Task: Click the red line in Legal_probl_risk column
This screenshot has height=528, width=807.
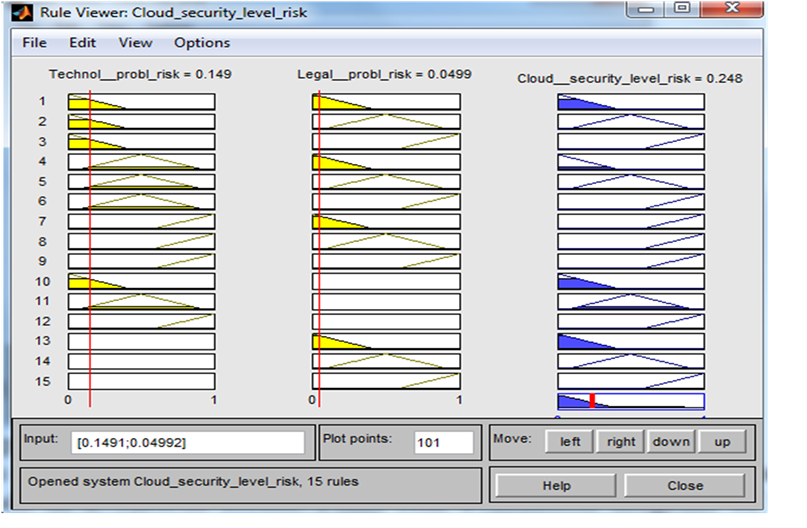Action: (x=318, y=250)
